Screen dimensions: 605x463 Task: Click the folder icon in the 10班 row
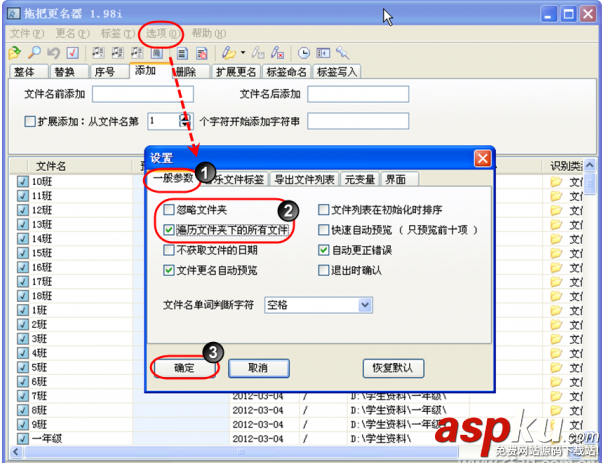(556, 181)
